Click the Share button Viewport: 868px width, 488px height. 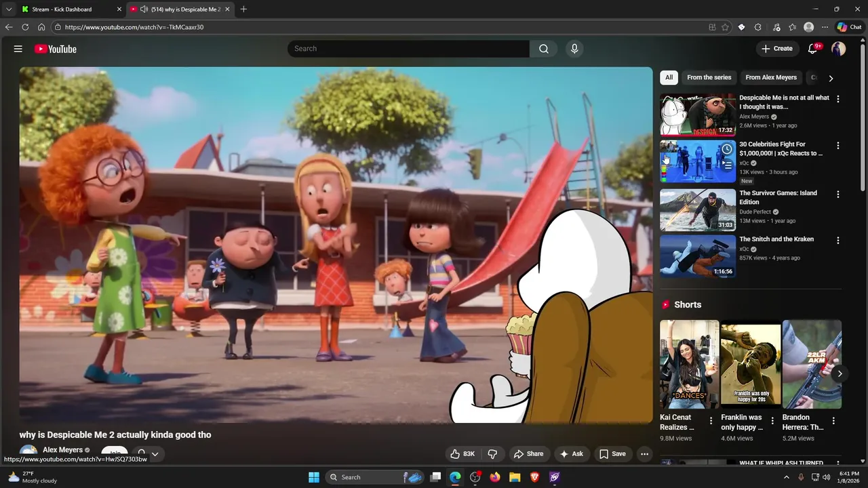click(x=528, y=454)
